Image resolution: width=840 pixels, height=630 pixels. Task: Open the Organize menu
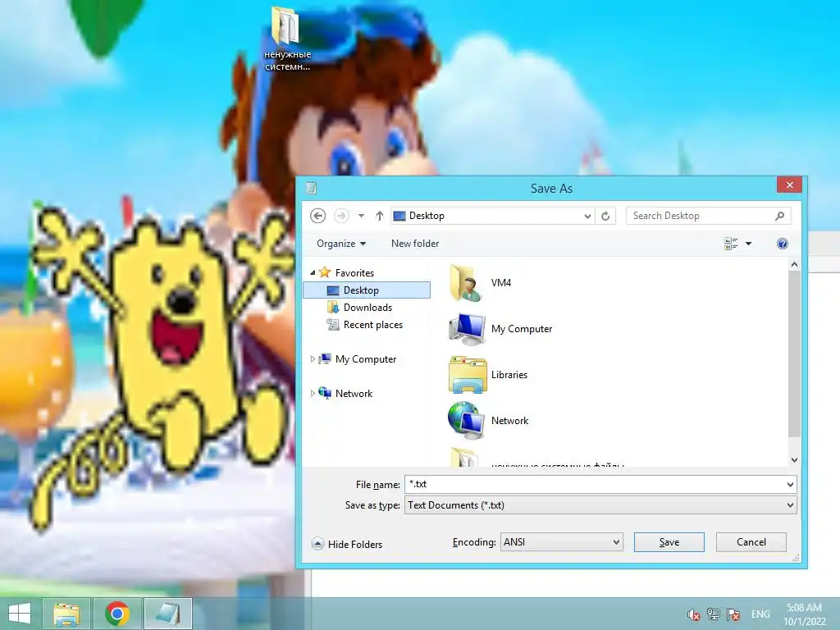341,244
